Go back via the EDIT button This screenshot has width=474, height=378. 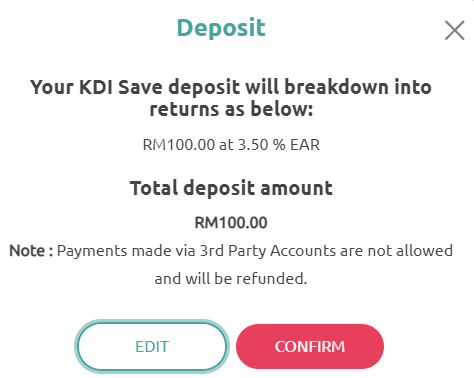coord(152,346)
